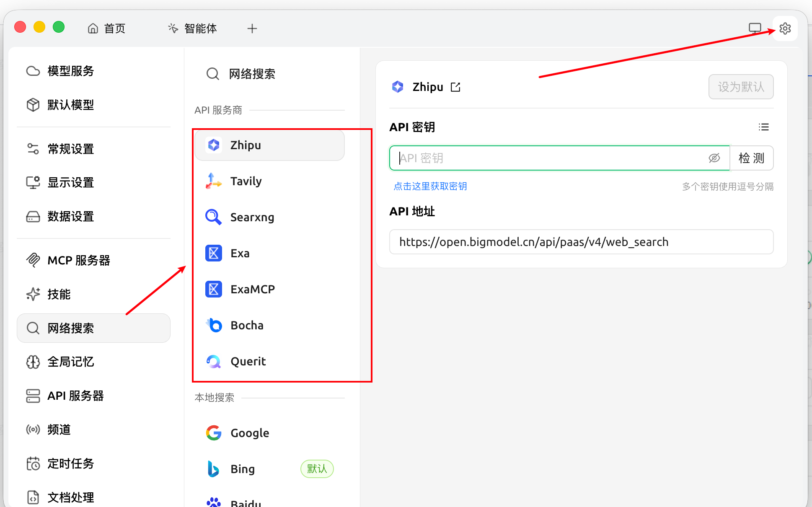
Task: Focus the API 密钥 input field
Action: [559, 158]
